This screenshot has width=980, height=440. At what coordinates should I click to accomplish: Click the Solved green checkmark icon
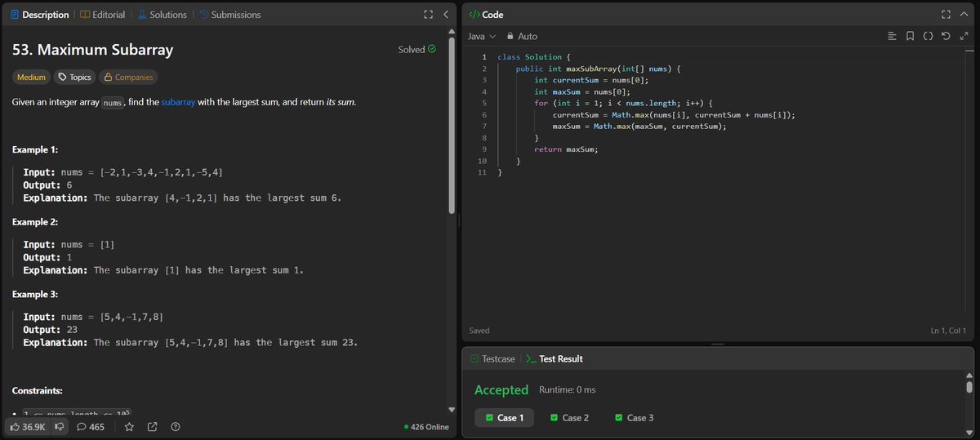432,49
